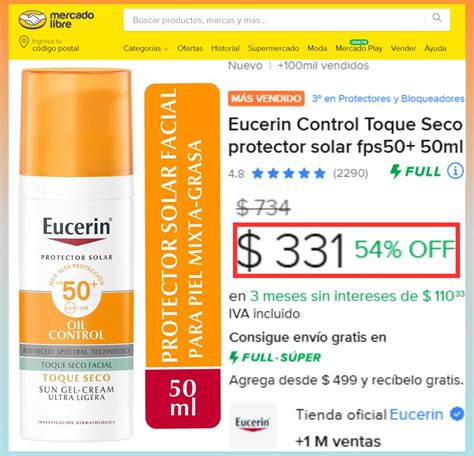Expand the Categorías dropdown

[146, 48]
